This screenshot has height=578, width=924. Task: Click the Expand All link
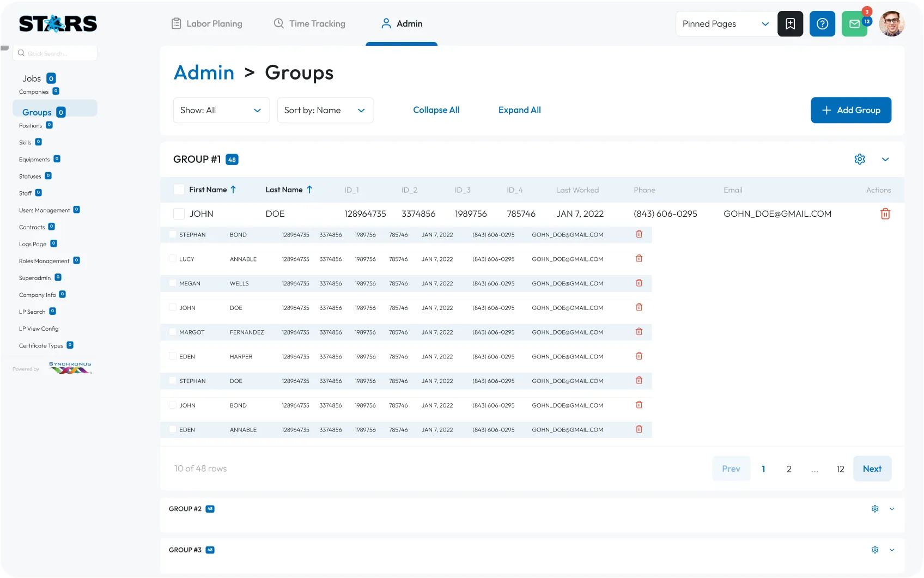tap(519, 110)
